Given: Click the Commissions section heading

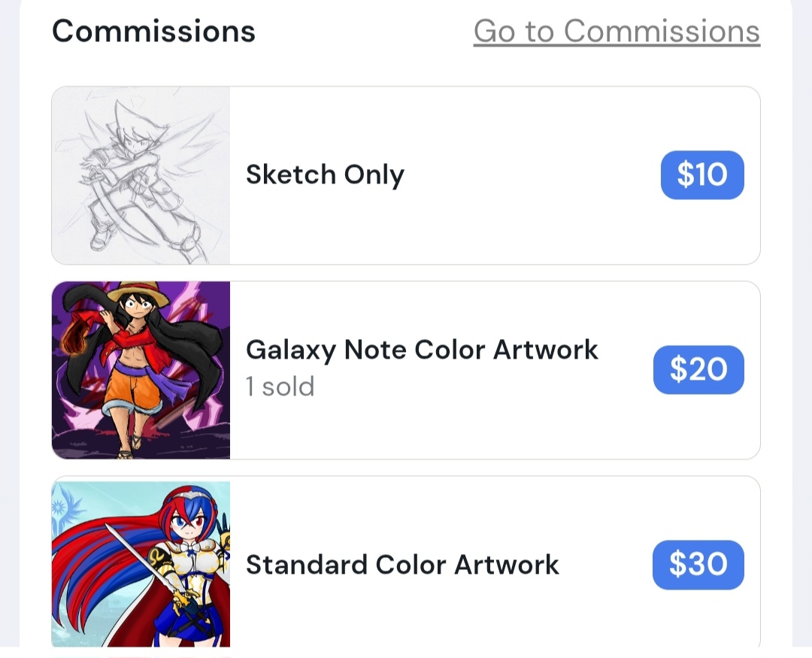Looking at the screenshot, I should click(153, 32).
